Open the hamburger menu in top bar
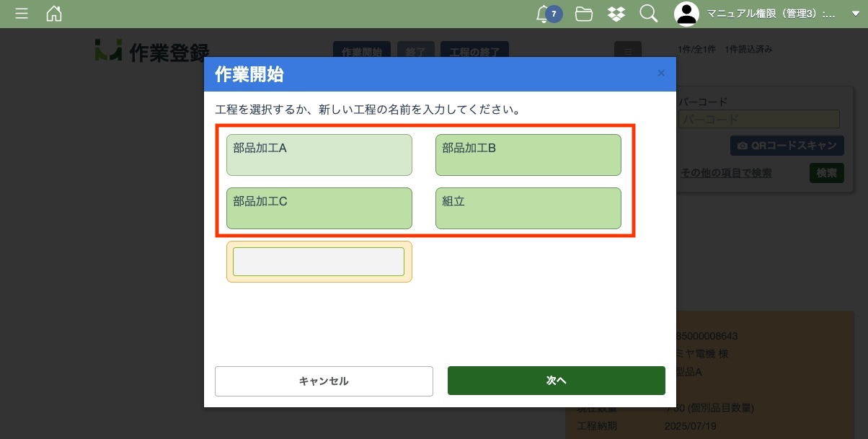Screen dimensions: 868x439 pos(22,14)
